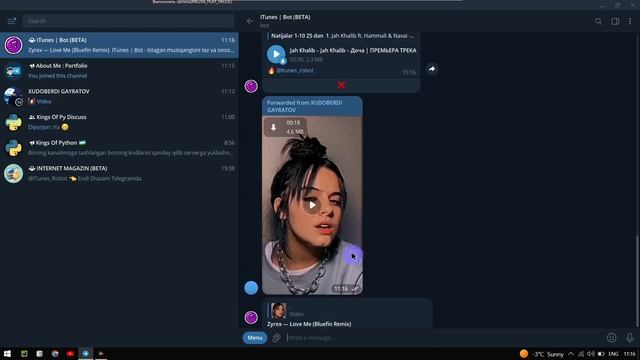Focus the Search chats field

tap(128, 21)
